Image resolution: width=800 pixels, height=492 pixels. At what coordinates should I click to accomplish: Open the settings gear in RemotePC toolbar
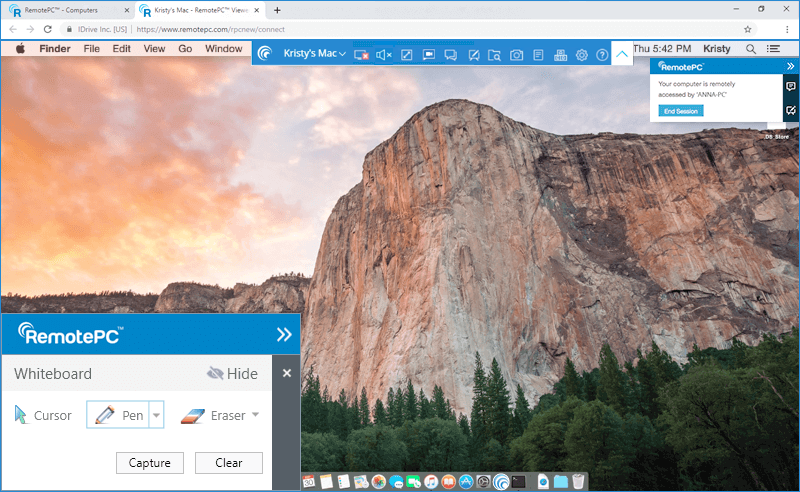point(581,55)
